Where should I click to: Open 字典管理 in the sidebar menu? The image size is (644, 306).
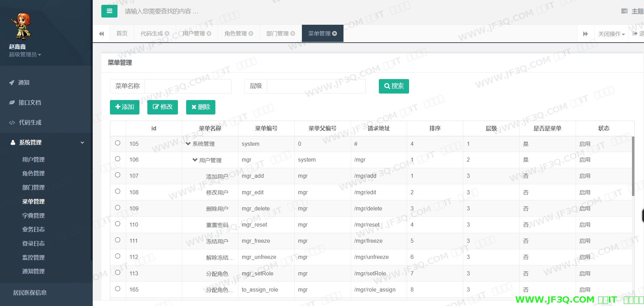(x=33, y=216)
